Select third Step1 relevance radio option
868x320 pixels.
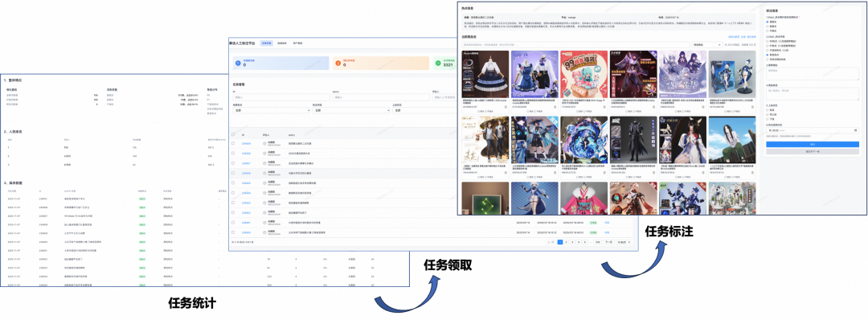pos(768,31)
